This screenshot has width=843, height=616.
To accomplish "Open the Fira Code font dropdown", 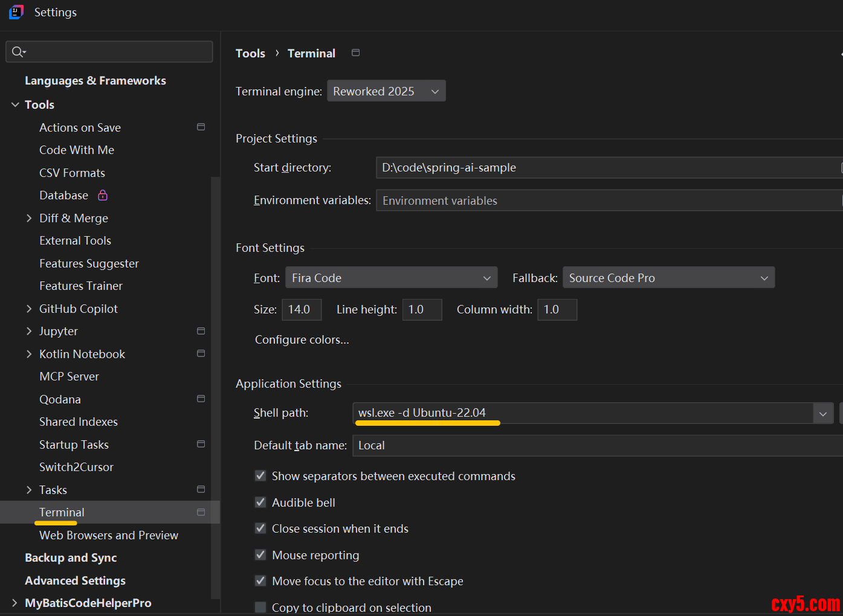I will coord(391,278).
